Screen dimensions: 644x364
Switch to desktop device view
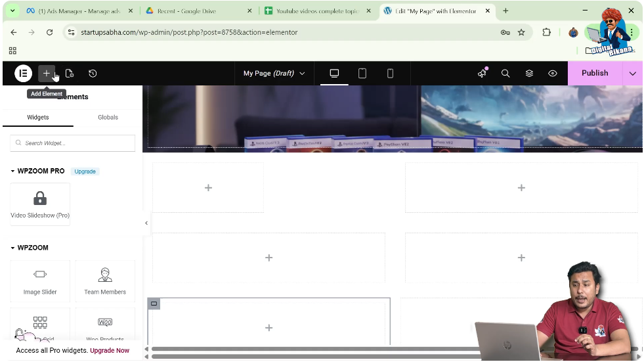(334, 73)
